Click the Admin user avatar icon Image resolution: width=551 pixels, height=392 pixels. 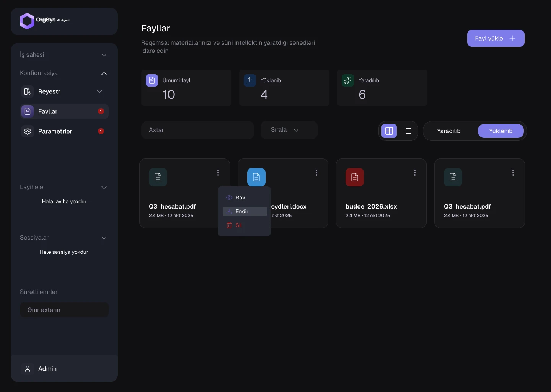click(x=28, y=369)
